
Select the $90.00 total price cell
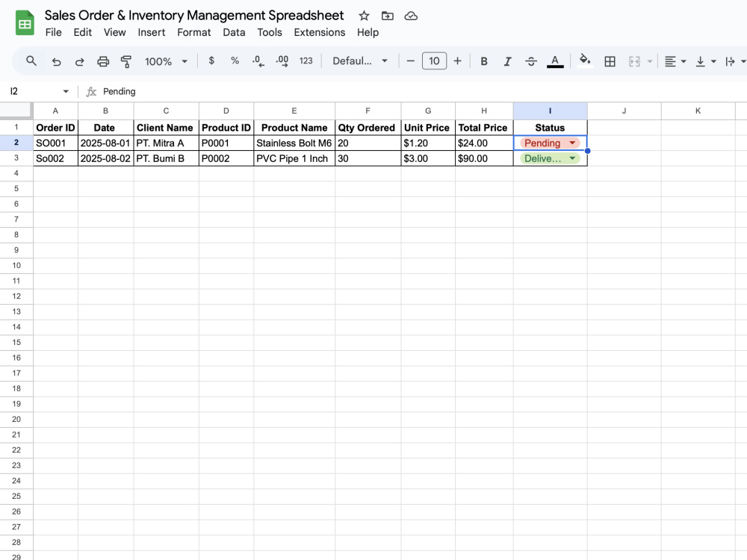[484, 158]
